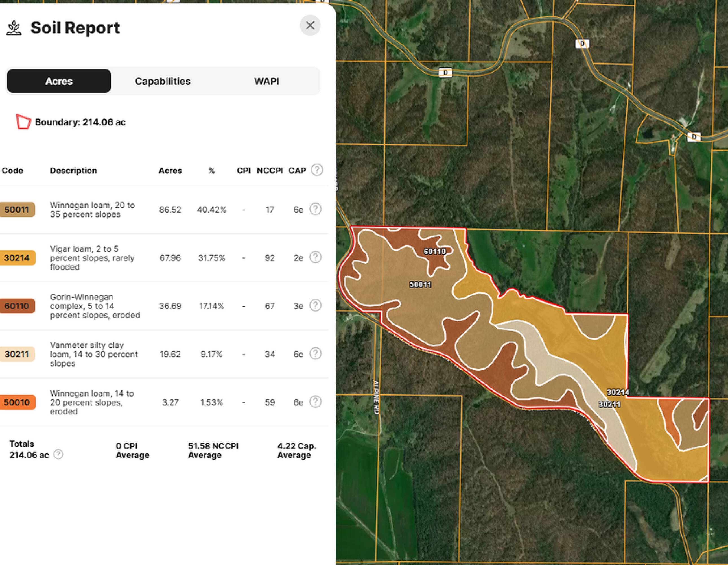Click the 60110 label on map
Screen dimensions: 728x565
click(434, 251)
